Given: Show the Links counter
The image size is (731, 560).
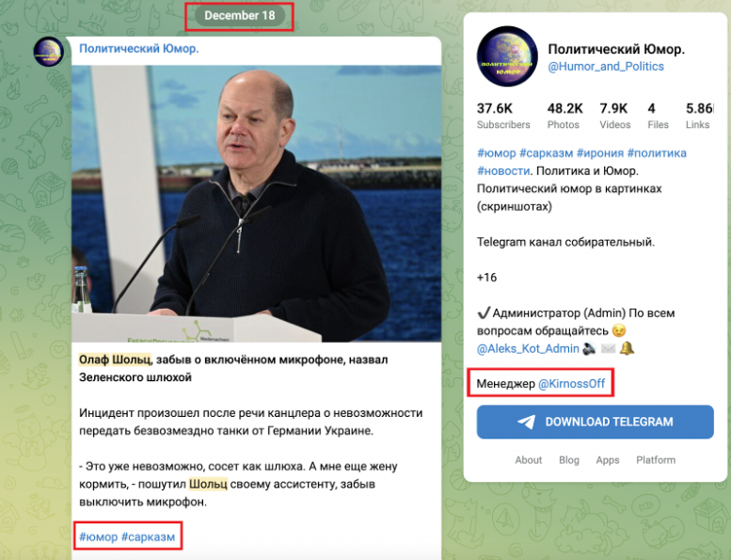Looking at the screenshot, I should click(x=699, y=116).
